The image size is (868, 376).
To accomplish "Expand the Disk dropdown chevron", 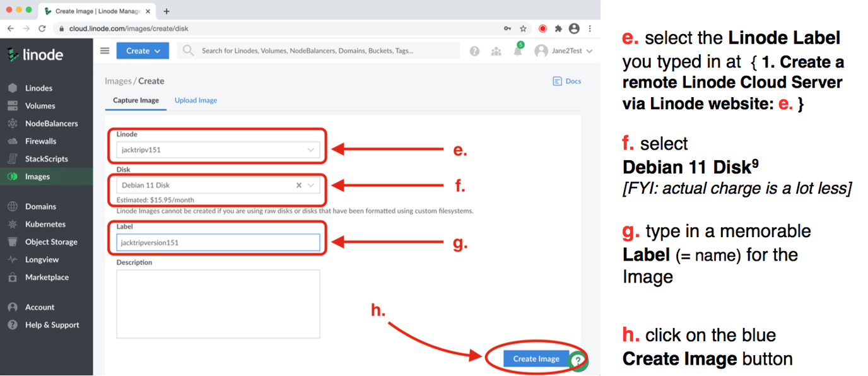I will (311, 185).
